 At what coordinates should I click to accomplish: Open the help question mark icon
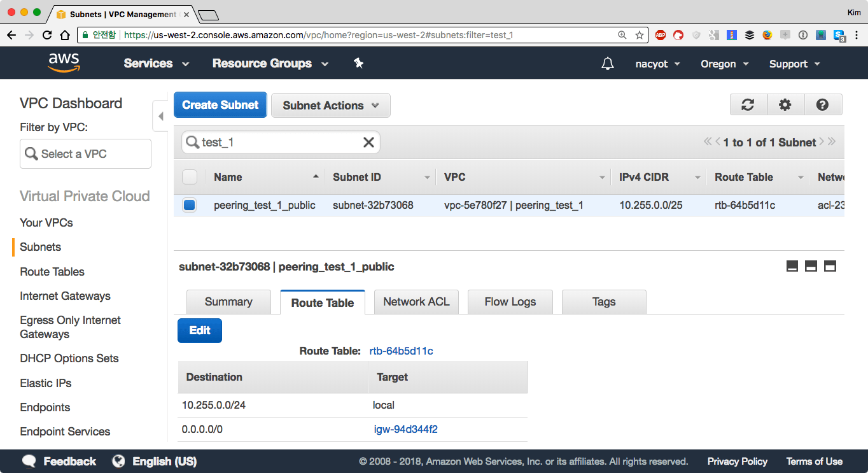point(822,105)
